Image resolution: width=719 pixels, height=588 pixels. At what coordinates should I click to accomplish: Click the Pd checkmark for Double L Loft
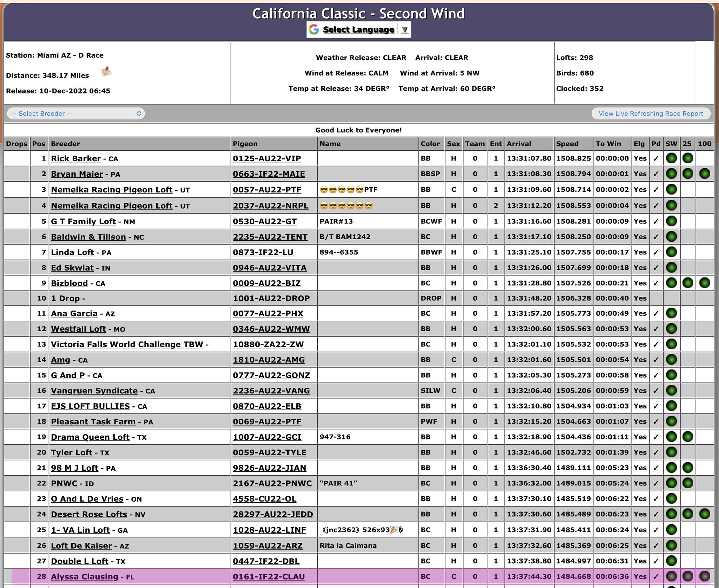(655, 561)
